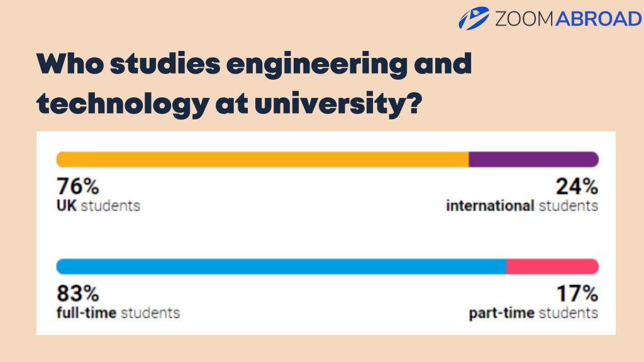Click the word 'ZOOM' in the logo
The image size is (644, 362).
click(x=525, y=19)
